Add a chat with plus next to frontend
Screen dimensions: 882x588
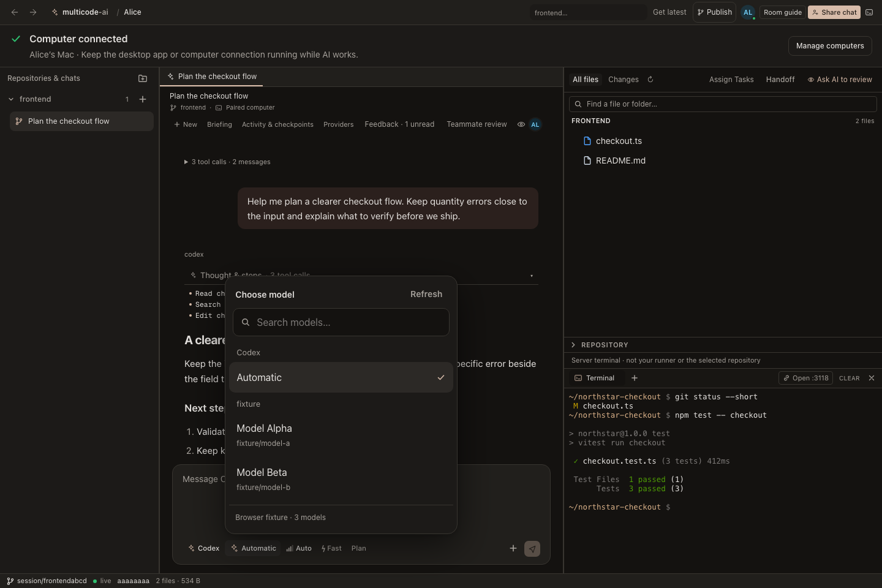pos(143,99)
